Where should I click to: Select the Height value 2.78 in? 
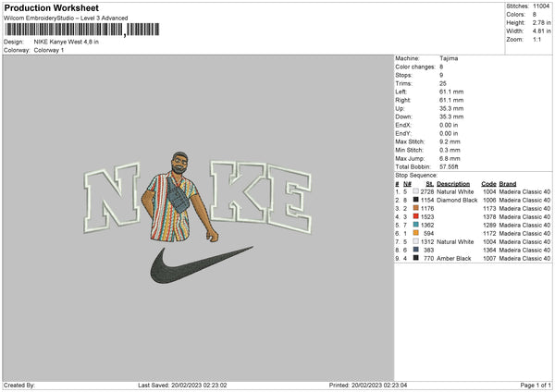[x=541, y=22]
